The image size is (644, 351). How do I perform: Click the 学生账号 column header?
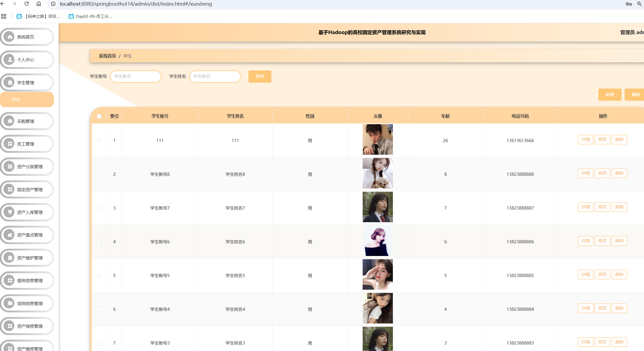click(160, 116)
